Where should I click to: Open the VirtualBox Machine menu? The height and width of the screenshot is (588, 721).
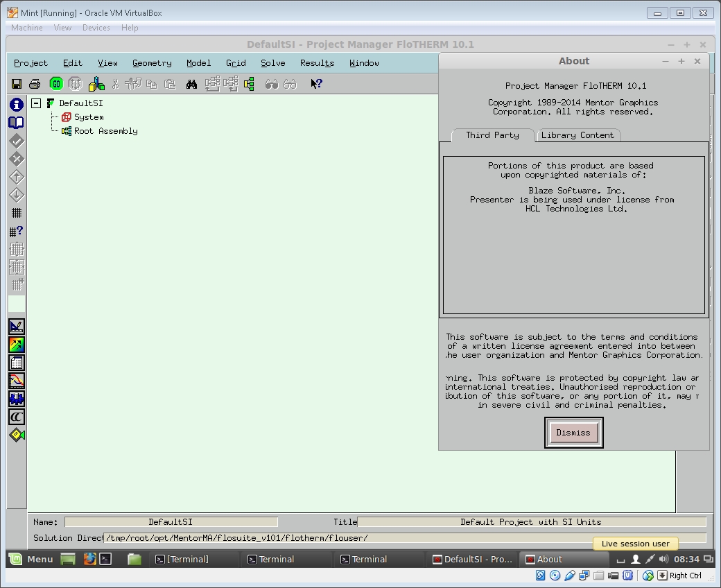[26, 28]
